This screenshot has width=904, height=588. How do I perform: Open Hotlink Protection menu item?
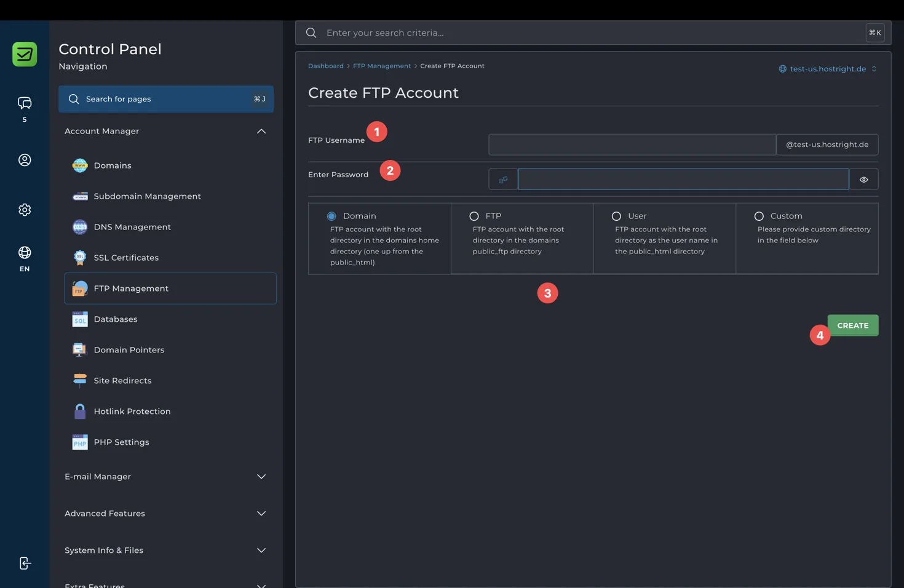click(170, 411)
